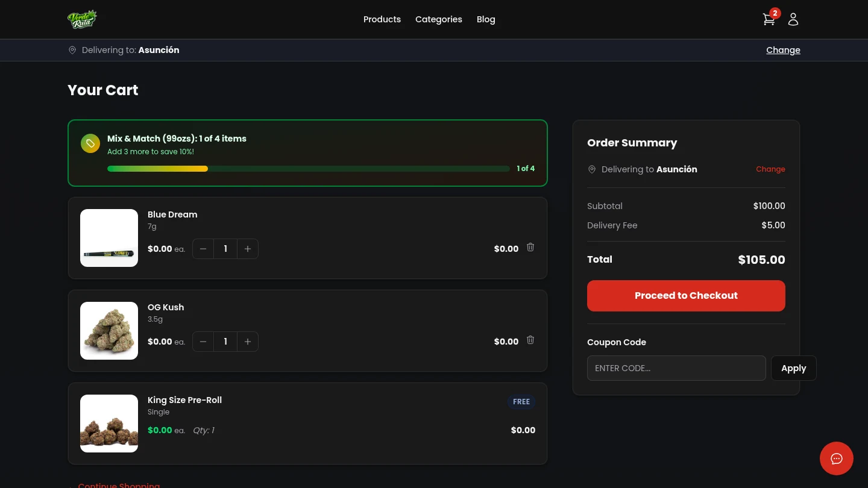Click the Mix & Match progress bar
The height and width of the screenshot is (488, 868).
[x=308, y=169]
